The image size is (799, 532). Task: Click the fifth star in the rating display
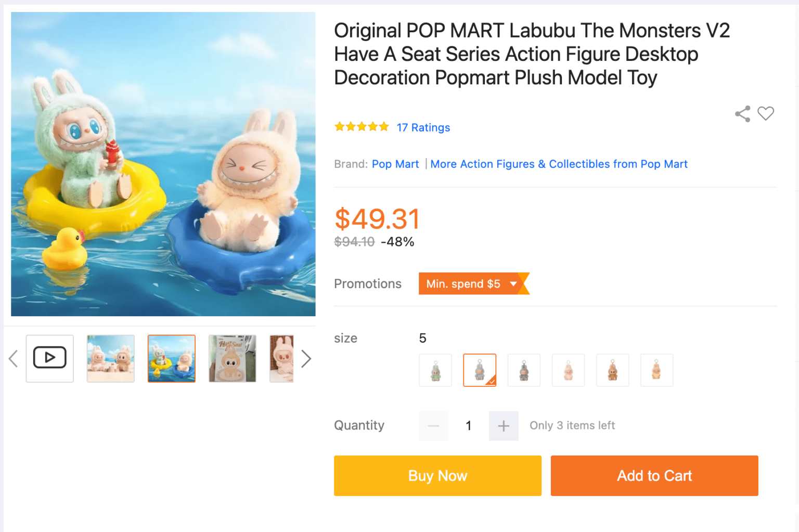point(383,126)
